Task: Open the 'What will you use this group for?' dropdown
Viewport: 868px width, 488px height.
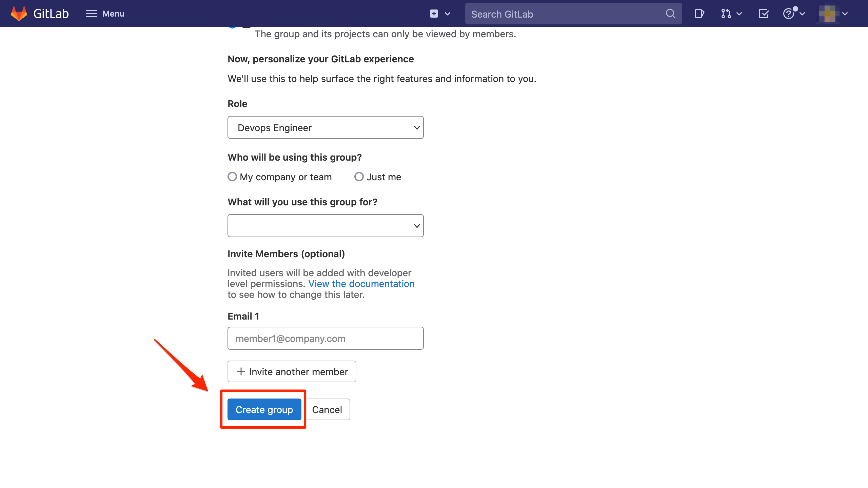Action: (x=325, y=225)
